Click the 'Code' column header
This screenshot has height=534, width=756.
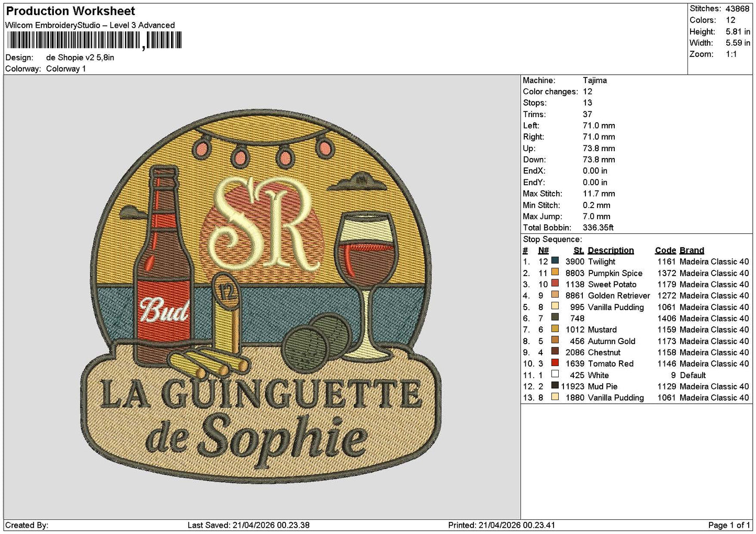(x=665, y=251)
